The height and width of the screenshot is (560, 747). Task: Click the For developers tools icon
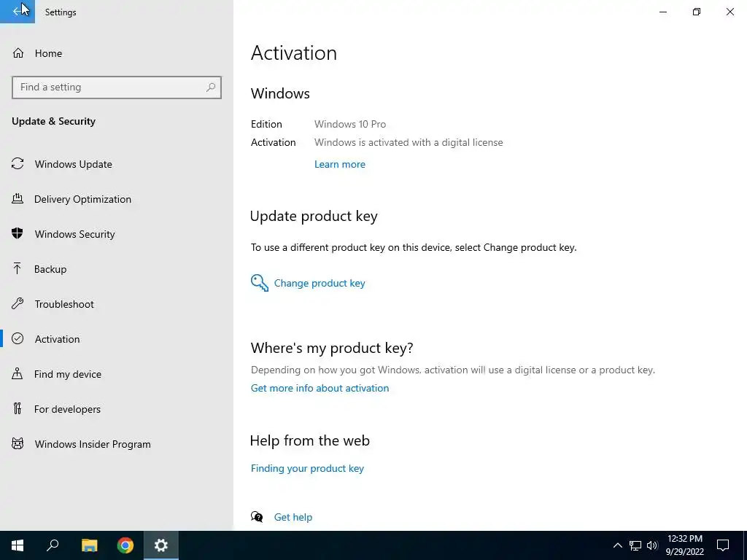click(x=18, y=408)
